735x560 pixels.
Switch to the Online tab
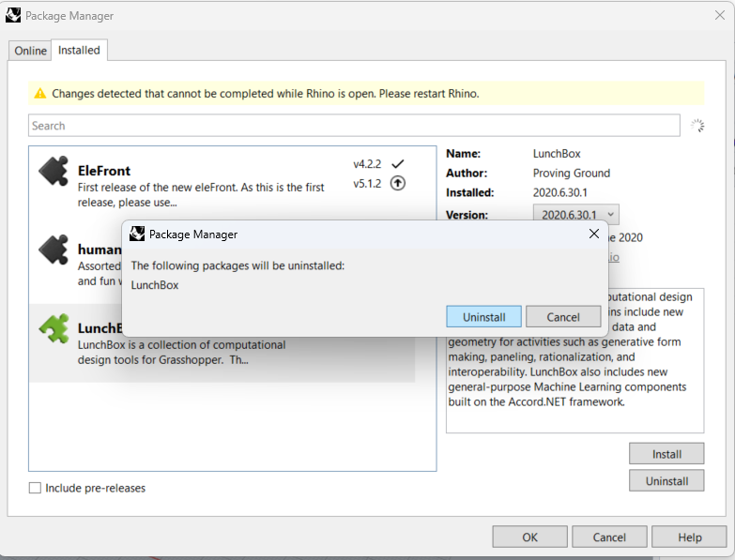point(30,51)
